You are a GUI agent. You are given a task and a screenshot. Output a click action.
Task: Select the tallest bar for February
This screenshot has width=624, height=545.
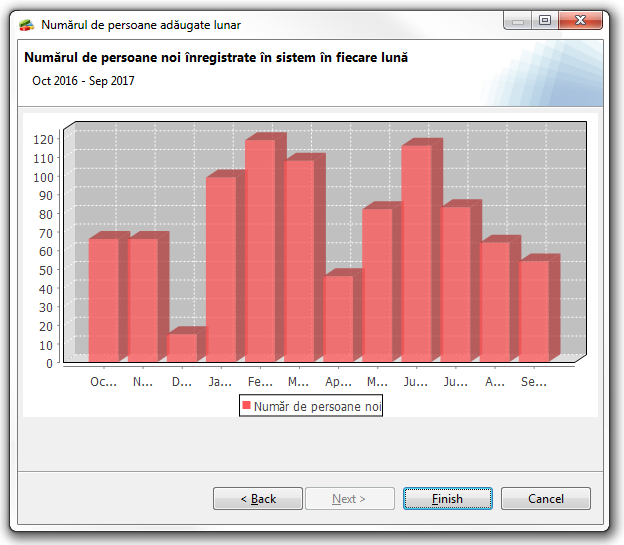(x=260, y=250)
